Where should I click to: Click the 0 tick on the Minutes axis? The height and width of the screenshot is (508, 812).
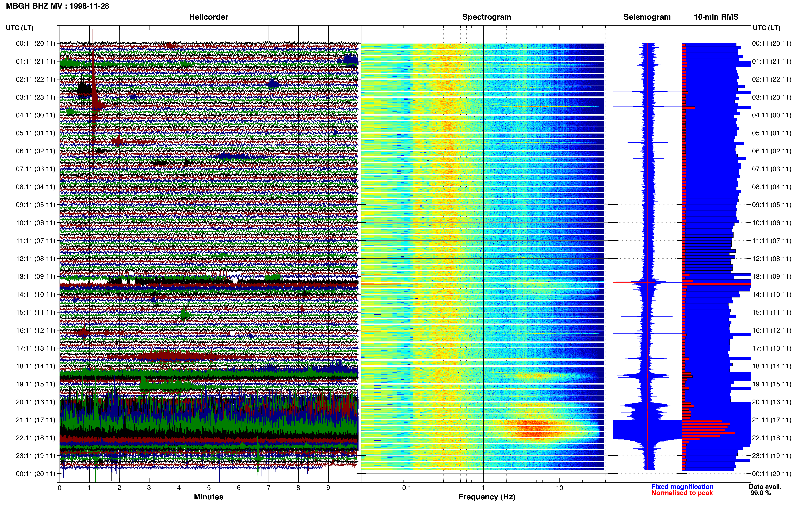[x=59, y=487]
